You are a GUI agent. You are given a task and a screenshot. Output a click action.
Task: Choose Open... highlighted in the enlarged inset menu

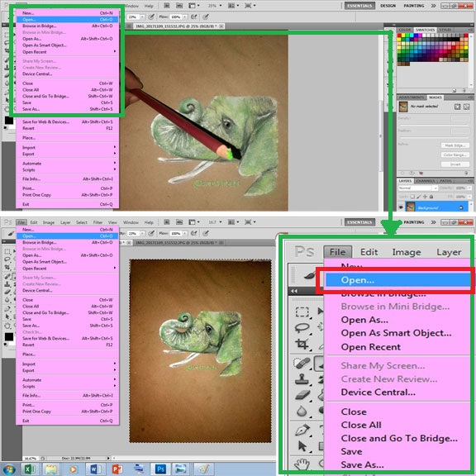coord(397,279)
